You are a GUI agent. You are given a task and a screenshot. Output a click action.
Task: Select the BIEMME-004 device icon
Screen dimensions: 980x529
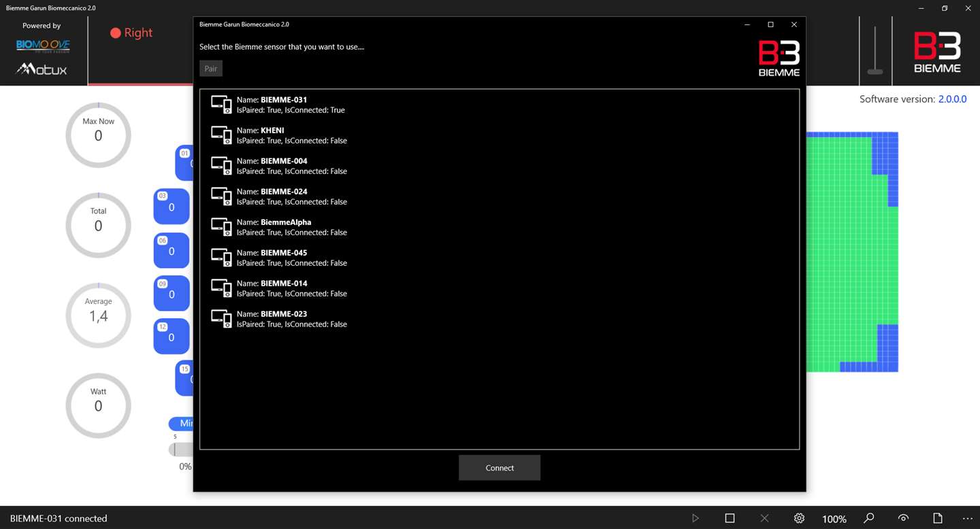(x=221, y=166)
